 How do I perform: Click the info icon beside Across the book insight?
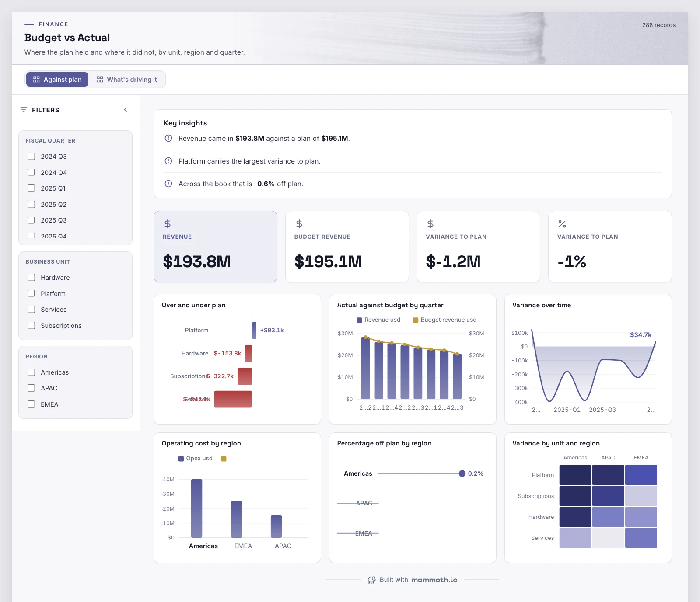[168, 184]
